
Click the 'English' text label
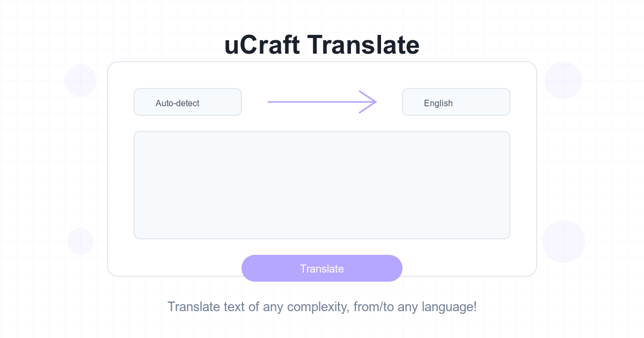438,103
